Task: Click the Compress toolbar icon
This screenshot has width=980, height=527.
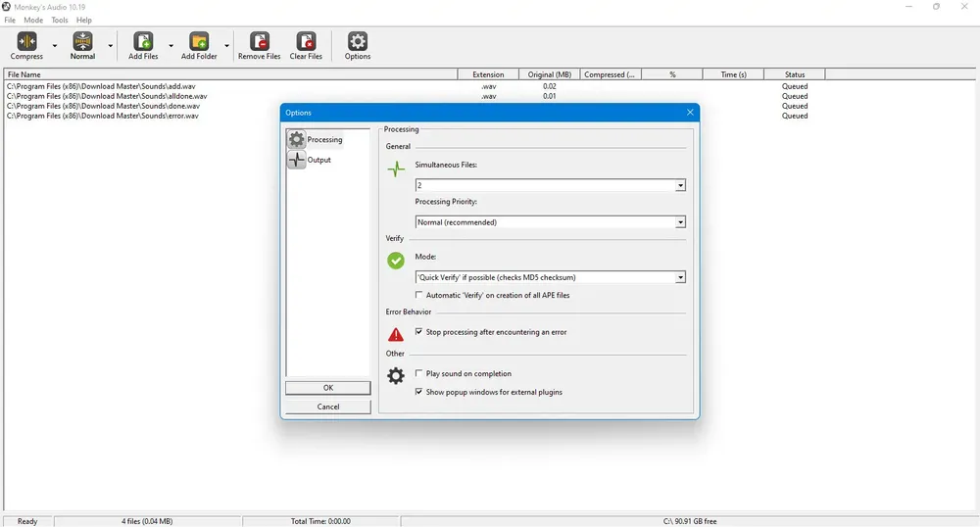Action: [x=26, y=41]
